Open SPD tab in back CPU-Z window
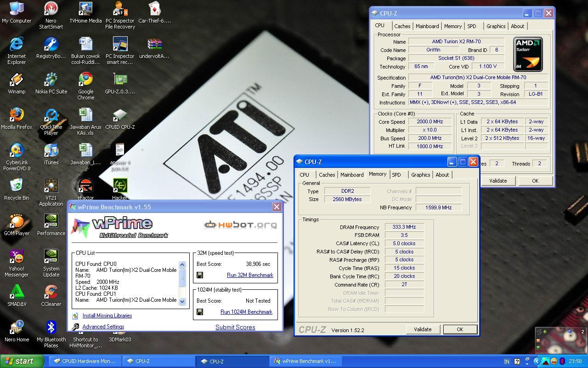This screenshot has width=588, height=368. point(472,26)
